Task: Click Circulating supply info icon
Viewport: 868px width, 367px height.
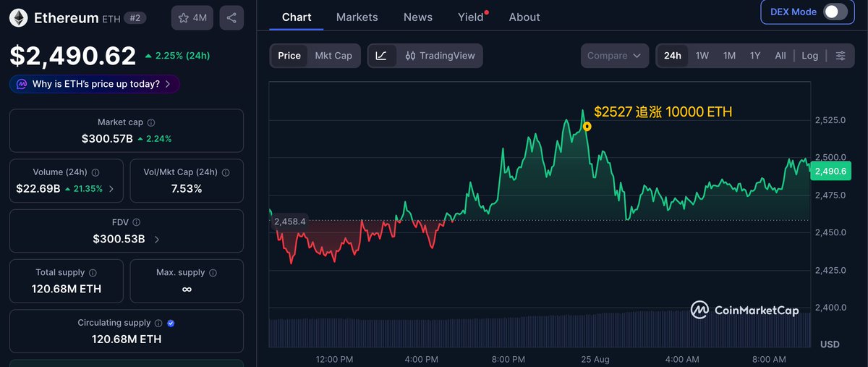Action: (159, 323)
